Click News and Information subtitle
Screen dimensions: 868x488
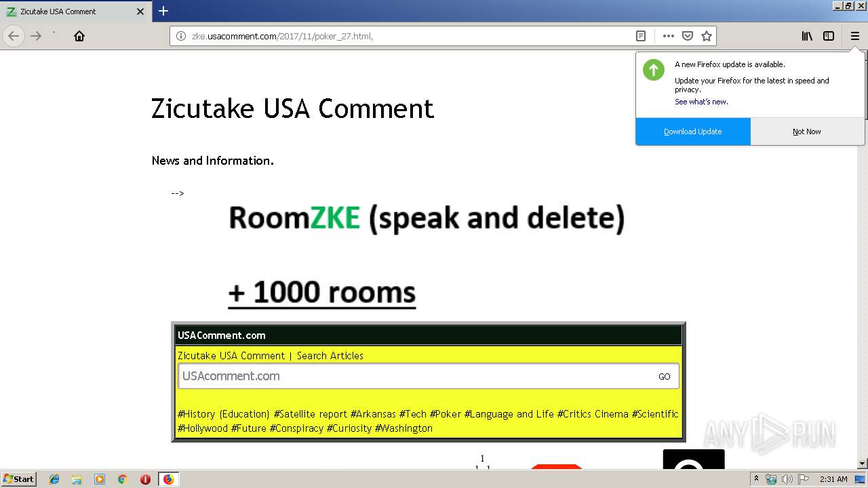(213, 161)
